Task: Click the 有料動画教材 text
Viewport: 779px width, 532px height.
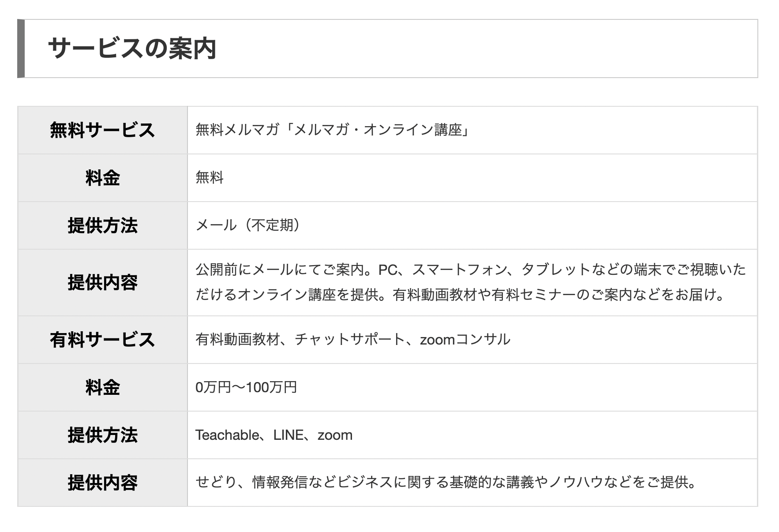Action: coord(238,340)
